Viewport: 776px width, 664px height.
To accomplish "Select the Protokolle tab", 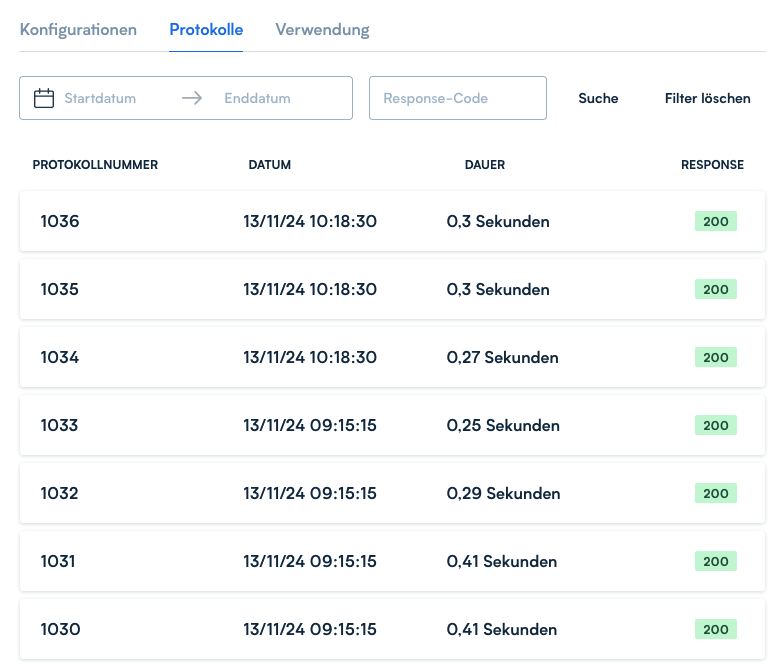I will [206, 30].
